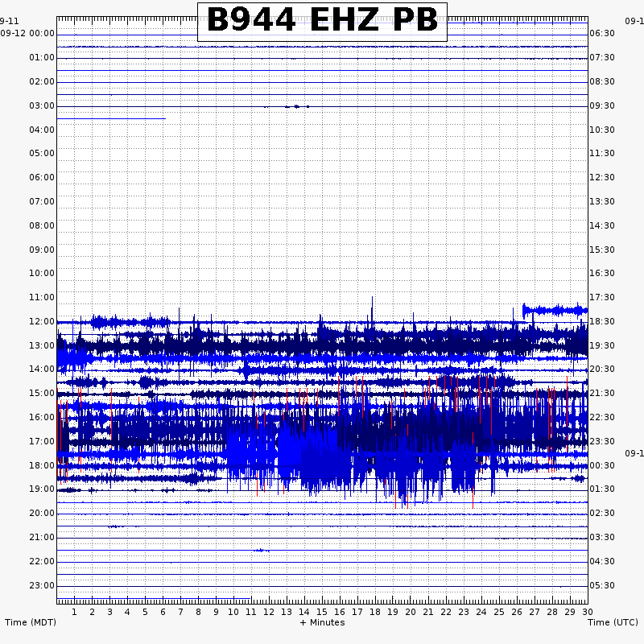Click the Time (MDT) axis caption
Viewport: 644px width, 644px height.
[31, 622]
